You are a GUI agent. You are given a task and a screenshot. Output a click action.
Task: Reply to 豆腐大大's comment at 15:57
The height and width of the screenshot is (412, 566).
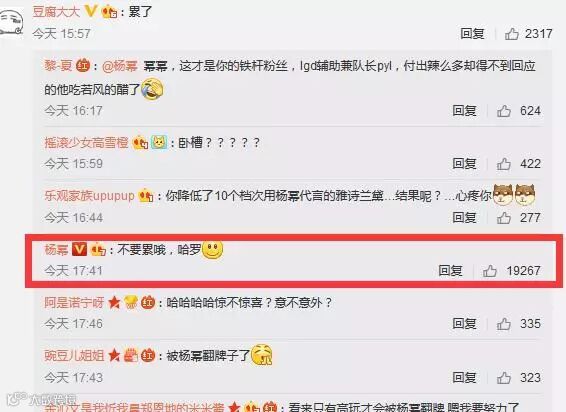pyautogui.click(x=472, y=34)
